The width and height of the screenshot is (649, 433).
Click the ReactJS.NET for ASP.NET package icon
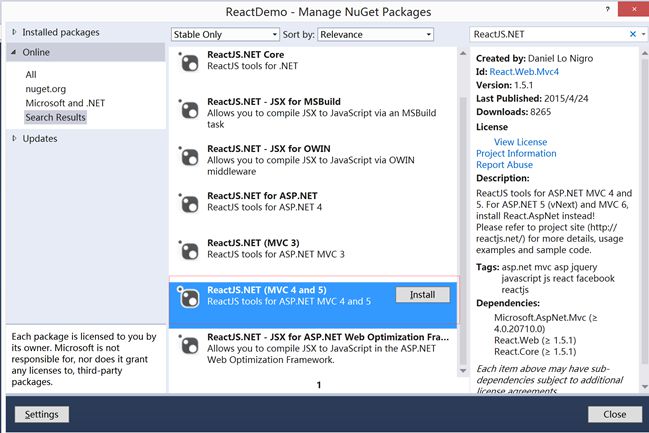pos(189,204)
